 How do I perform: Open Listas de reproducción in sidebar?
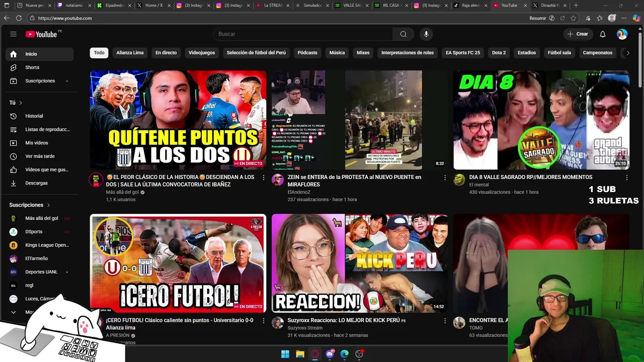point(39,129)
